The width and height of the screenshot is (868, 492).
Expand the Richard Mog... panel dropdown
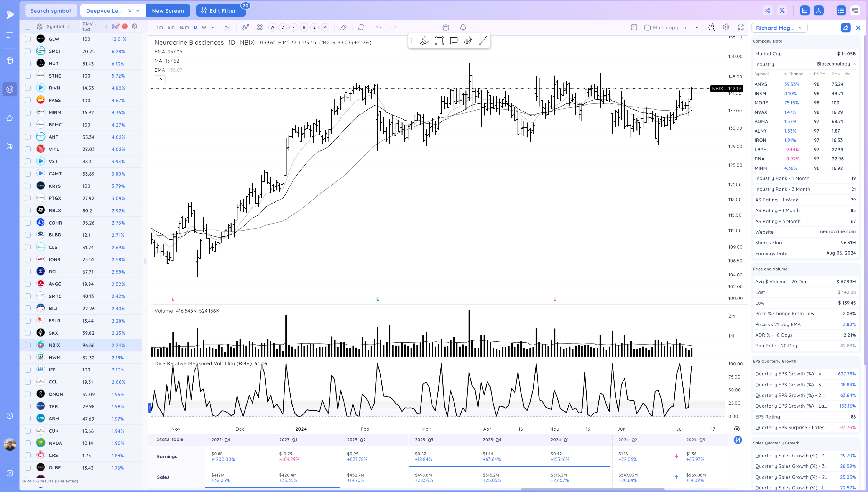(x=801, y=28)
